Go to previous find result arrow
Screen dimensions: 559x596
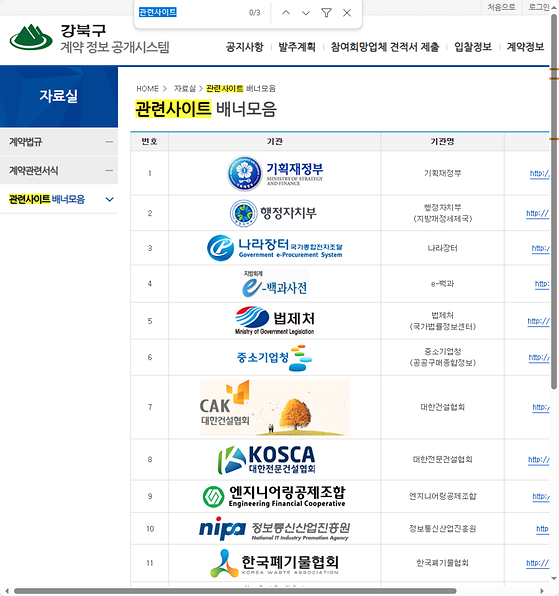click(x=286, y=13)
